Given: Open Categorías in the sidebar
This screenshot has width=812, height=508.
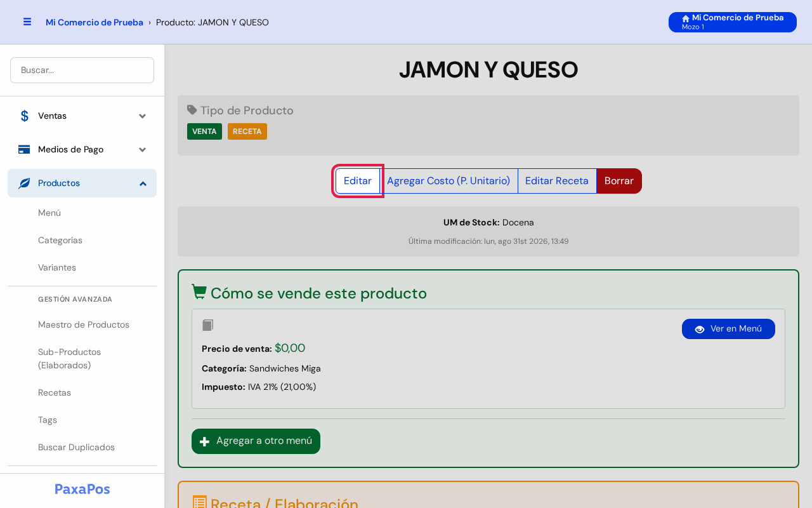Looking at the screenshot, I should (60, 240).
